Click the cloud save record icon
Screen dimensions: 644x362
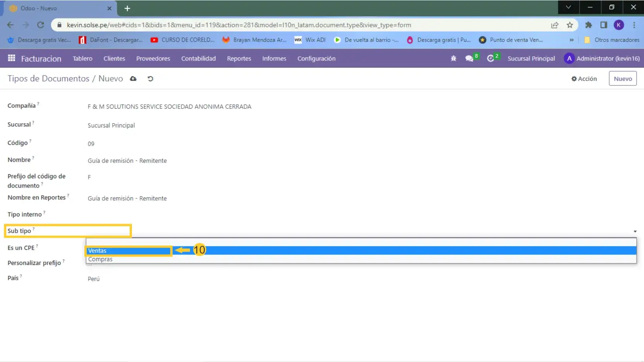click(x=133, y=79)
